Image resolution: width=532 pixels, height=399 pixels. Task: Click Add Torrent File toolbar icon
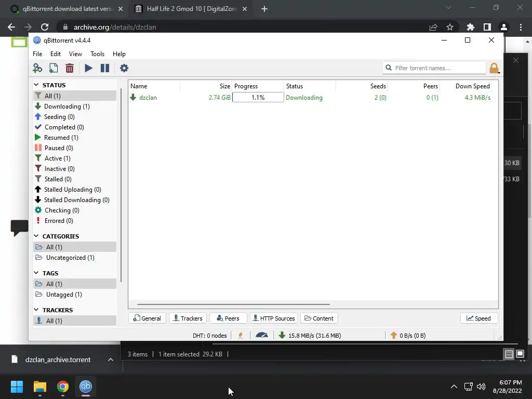pyautogui.click(x=54, y=68)
